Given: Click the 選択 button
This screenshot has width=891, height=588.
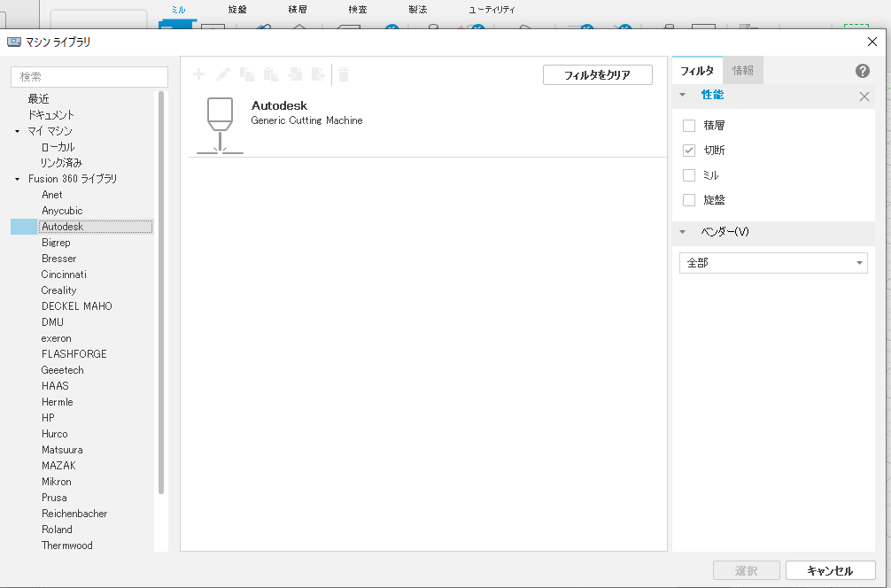Looking at the screenshot, I should click(747, 571).
